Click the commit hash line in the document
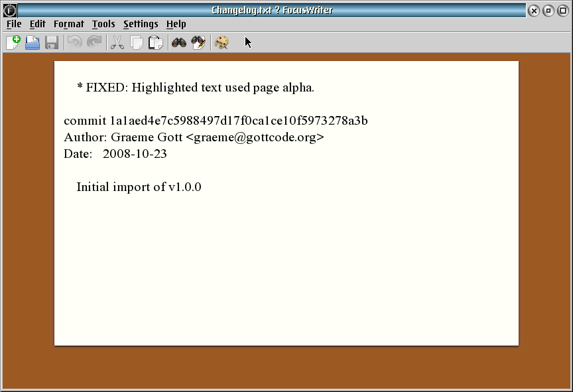This screenshot has width=573, height=392. pos(216,121)
